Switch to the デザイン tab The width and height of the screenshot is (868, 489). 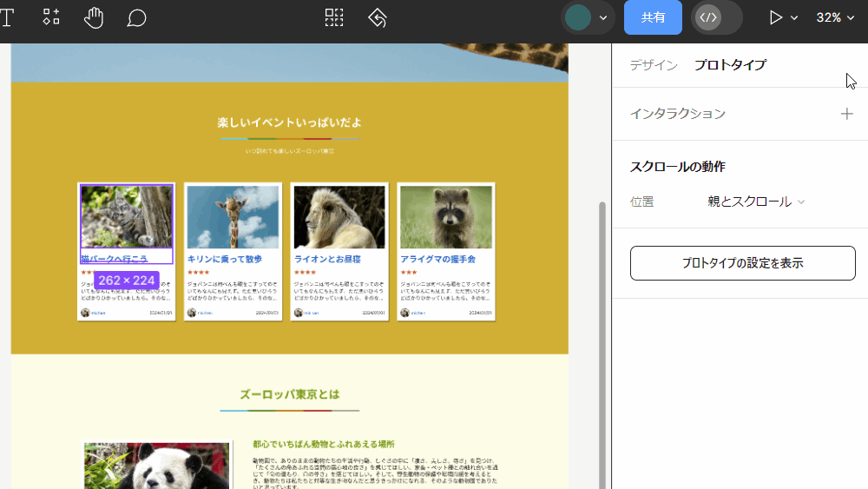click(x=654, y=65)
